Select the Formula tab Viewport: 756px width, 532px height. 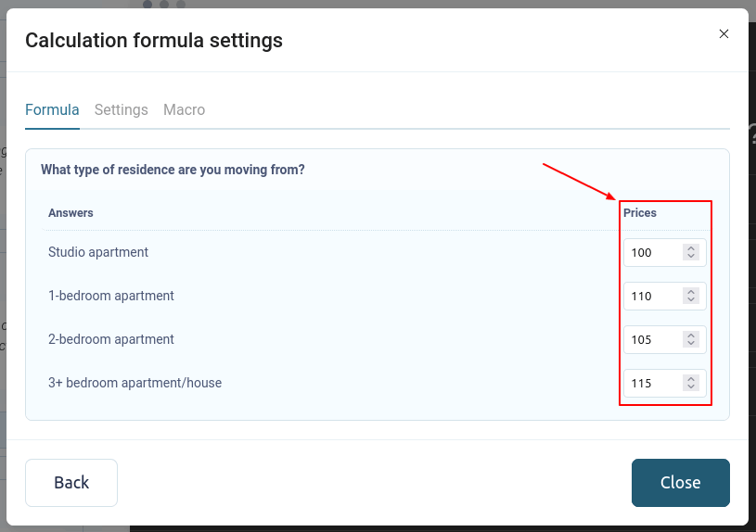(x=52, y=109)
